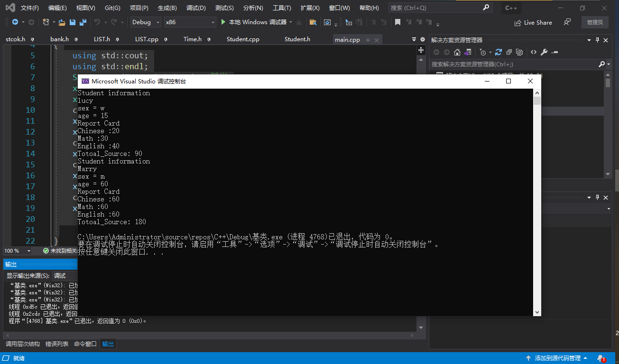Switch to the LIST.cpp tab
The width and height of the screenshot is (619, 364).
[147, 39]
